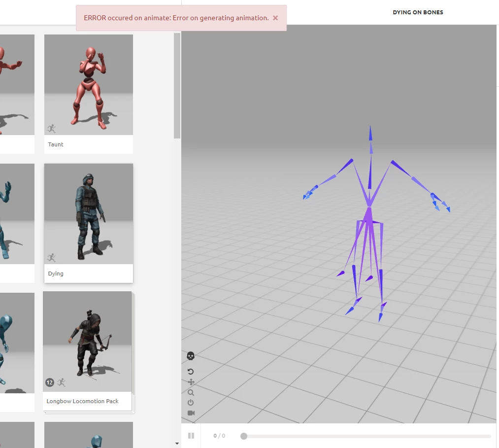Click the timeline slider handle

click(x=244, y=436)
